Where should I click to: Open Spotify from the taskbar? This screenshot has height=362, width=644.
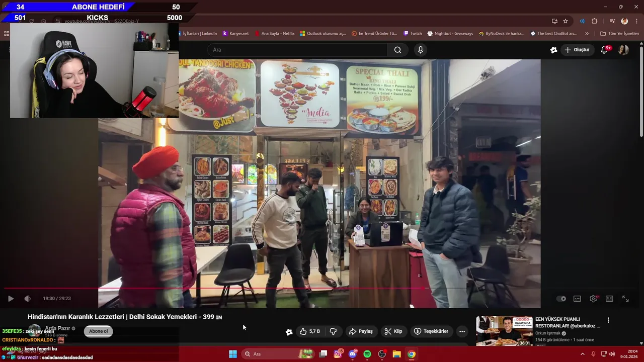point(367,354)
